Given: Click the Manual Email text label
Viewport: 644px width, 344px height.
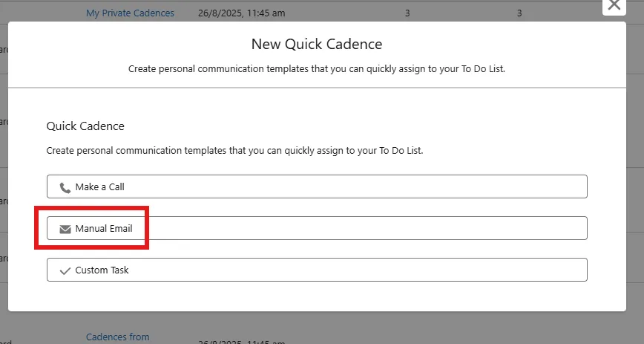Looking at the screenshot, I should pyautogui.click(x=104, y=229).
